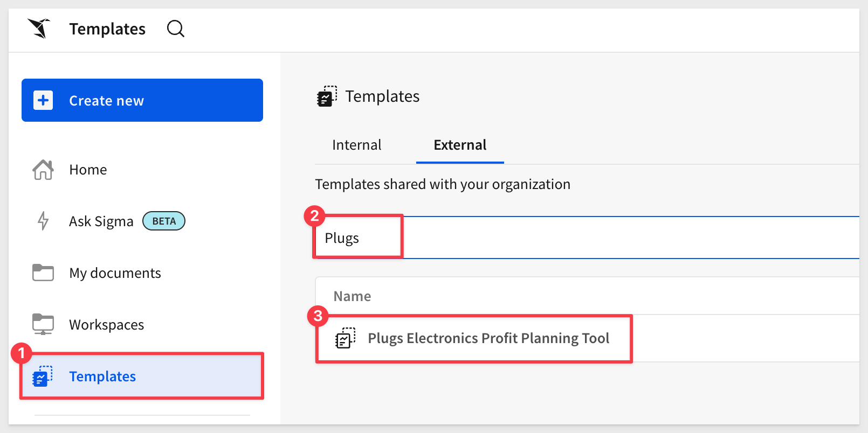The height and width of the screenshot is (433, 868).
Task: Click the Create new button
Action: tap(142, 100)
